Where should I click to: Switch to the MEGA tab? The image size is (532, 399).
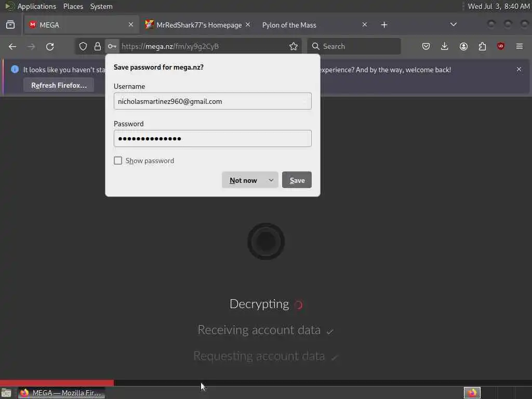(82, 25)
